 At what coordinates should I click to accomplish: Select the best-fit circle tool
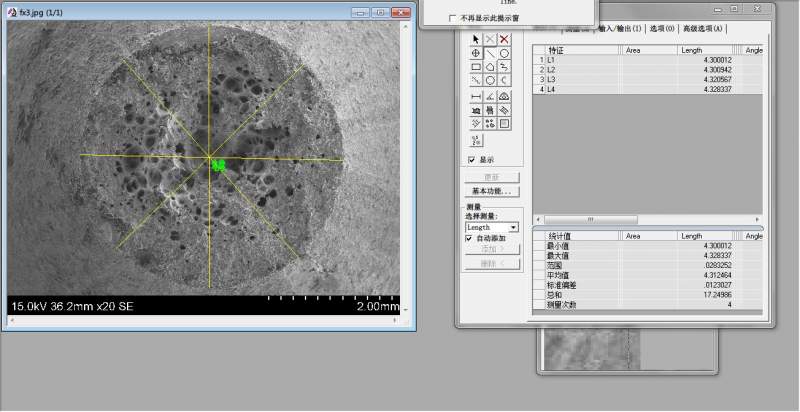(490, 81)
